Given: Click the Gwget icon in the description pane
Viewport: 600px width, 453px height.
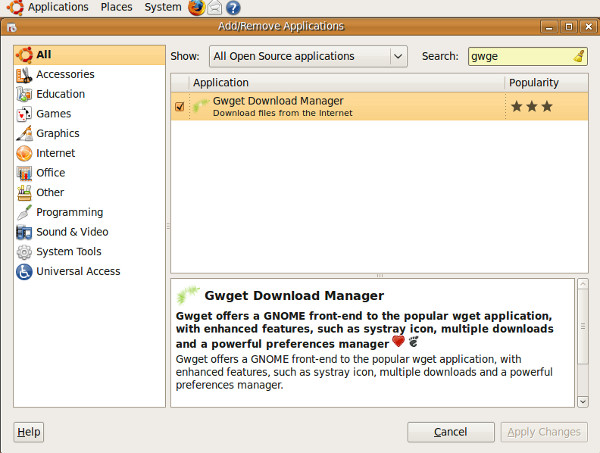Looking at the screenshot, I should pos(188,295).
